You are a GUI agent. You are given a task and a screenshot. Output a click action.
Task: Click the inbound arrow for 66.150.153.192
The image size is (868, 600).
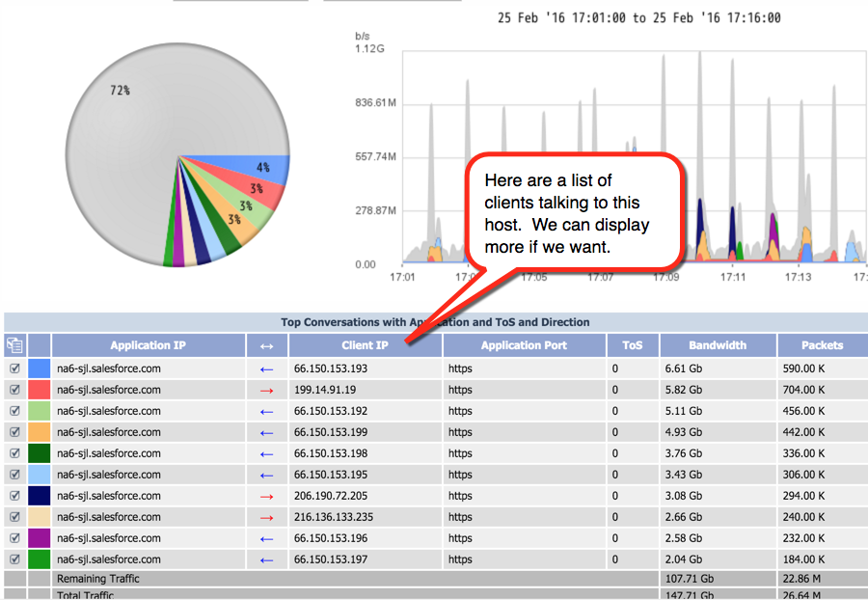coord(267,412)
